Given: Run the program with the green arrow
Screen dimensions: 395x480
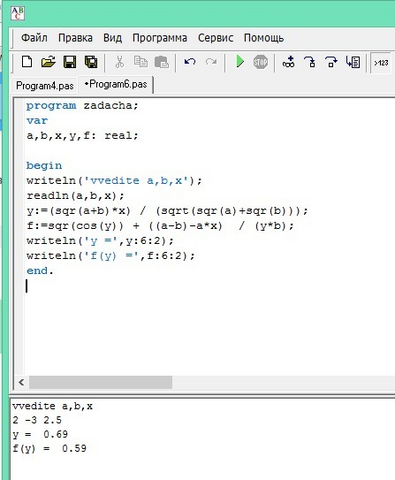Looking at the screenshot, I should [240, 62].
